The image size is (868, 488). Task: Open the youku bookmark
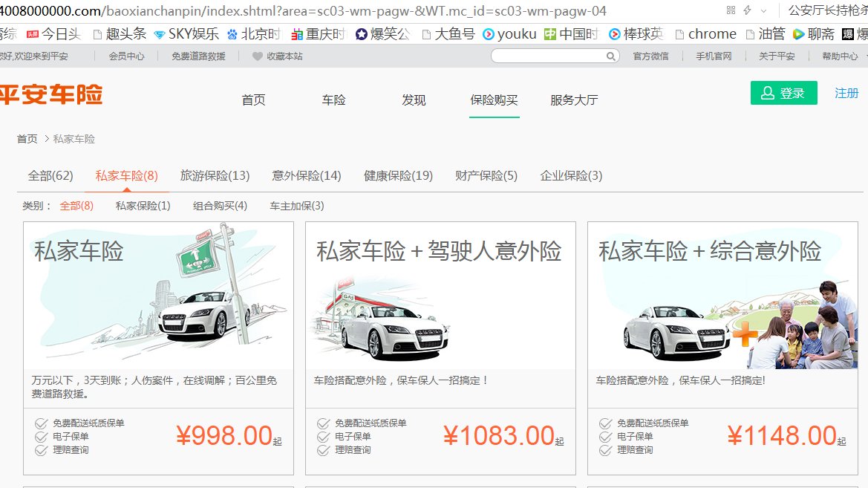click(515, 33)
